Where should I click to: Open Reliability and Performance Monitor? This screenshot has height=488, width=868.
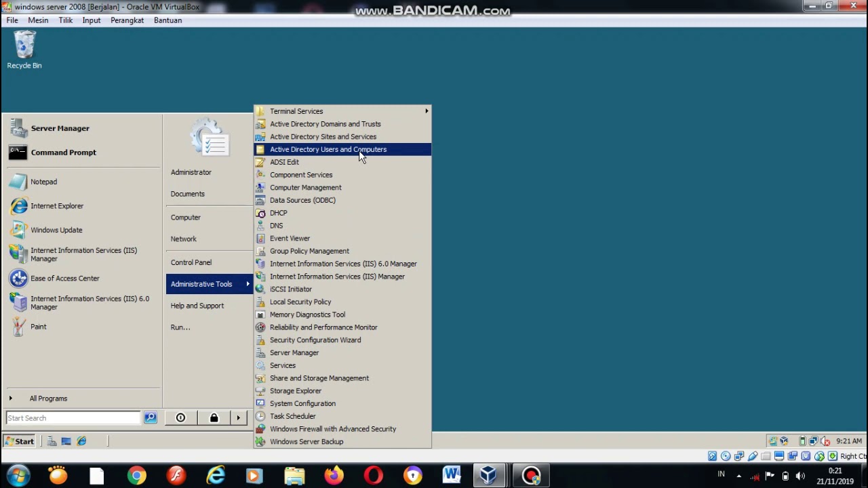pyautogui.click(x=342, y=327)
